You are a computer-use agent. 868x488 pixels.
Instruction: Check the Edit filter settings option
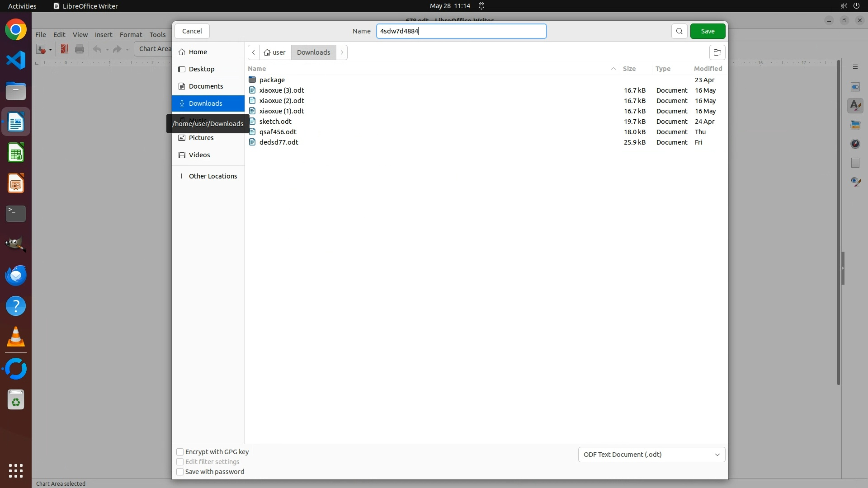[180, 462]
